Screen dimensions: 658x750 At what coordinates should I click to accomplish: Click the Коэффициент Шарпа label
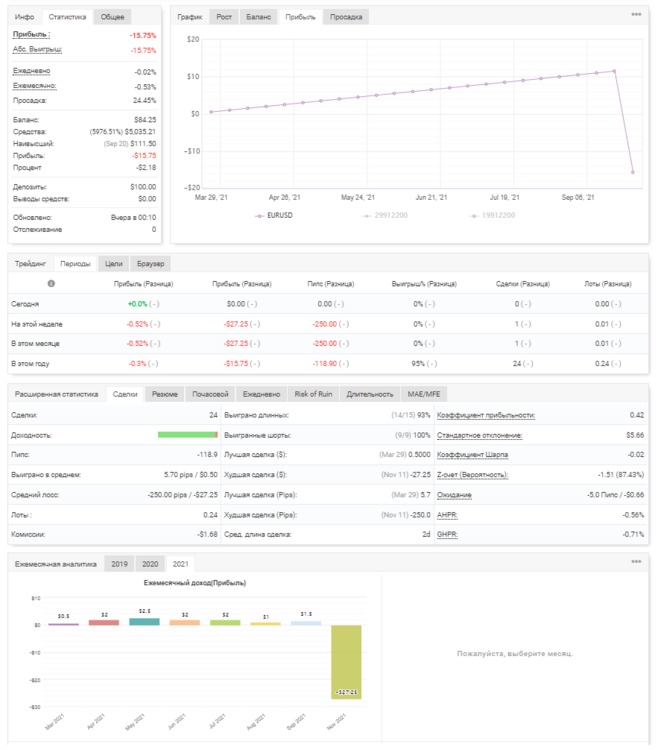tap(472, 454)
